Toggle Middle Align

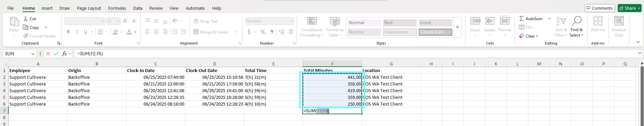(x=156, y=21)
